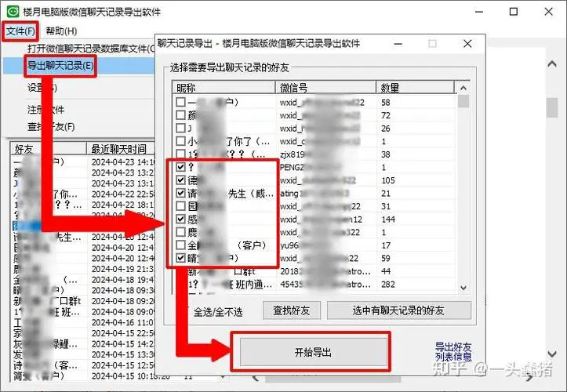Click the main window scrollbar down chevron
The width and height of the screenshot is (567, 392).
point(552,354)
